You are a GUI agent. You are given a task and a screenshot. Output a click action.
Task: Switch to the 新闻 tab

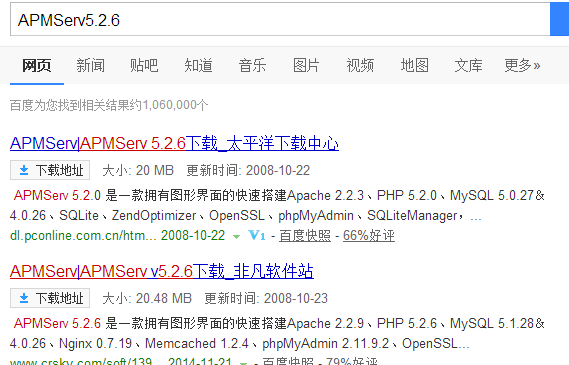click(90, 66)
